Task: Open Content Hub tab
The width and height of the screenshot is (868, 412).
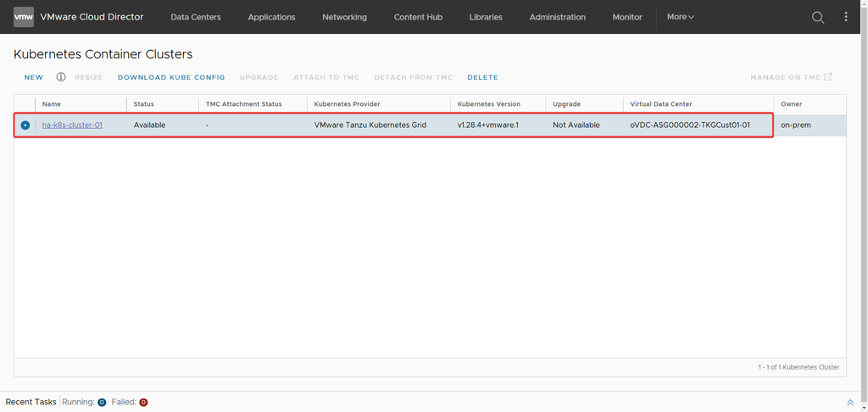Action: point(418,17)
